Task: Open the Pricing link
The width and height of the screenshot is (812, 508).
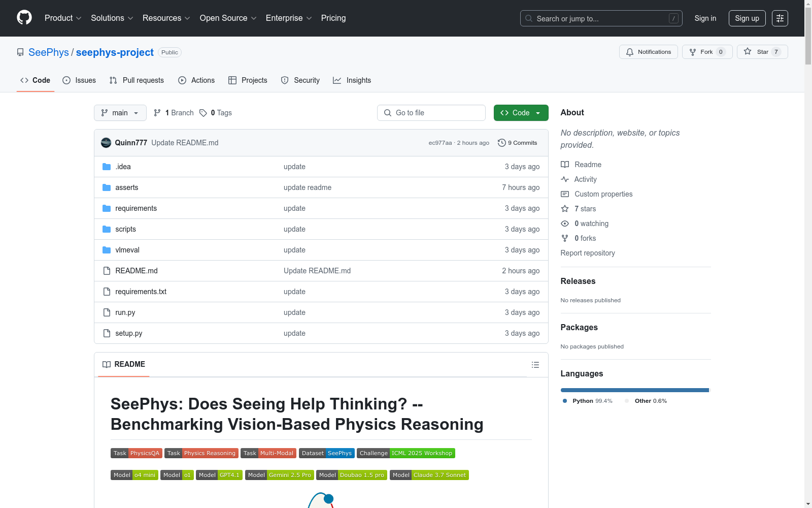Action: pyautogui.click(x=333, y=18)
